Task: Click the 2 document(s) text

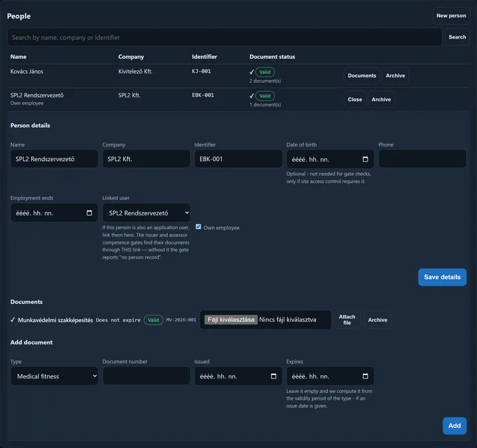Action: pos(265,81)
